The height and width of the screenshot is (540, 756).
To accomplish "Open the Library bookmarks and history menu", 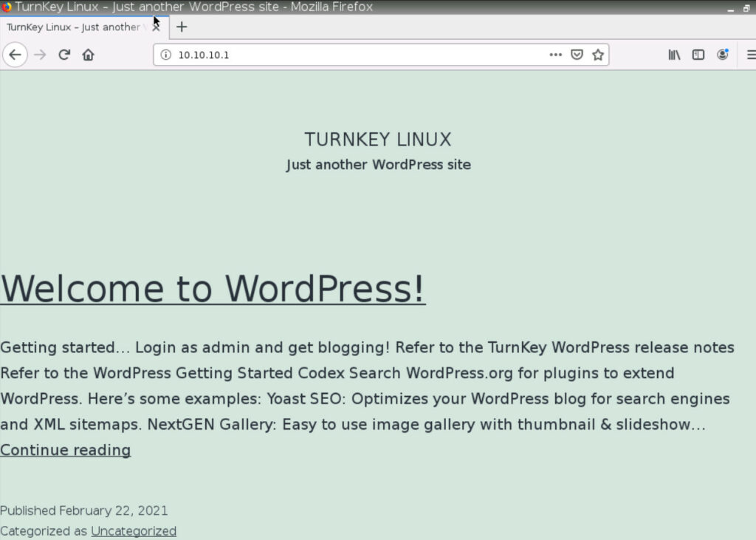I will pyautogui.click(x=674, y=55).
